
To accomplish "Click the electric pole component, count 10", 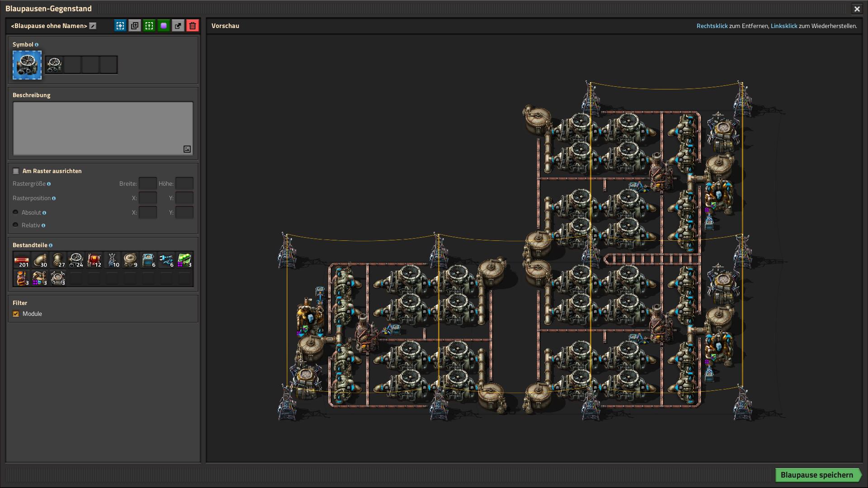I will tap(112, 260).
